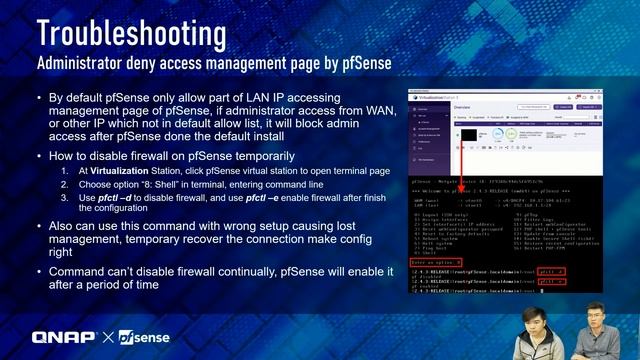Click the pfSense logo
This screenshot has height=360, width=640.
click(144, 338)
